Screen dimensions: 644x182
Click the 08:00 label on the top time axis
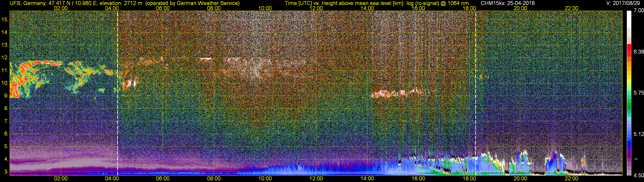pos(214,8)
